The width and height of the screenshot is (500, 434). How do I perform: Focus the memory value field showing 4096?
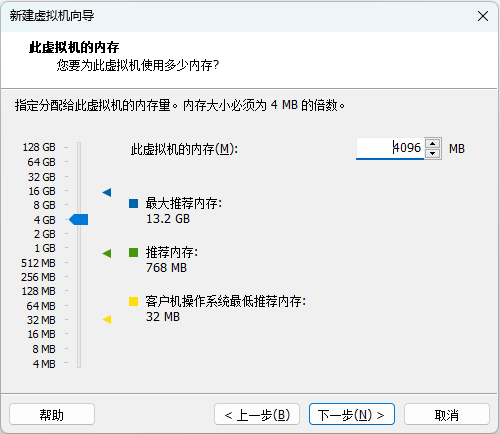pyautogui.click(x=390, y=148)
